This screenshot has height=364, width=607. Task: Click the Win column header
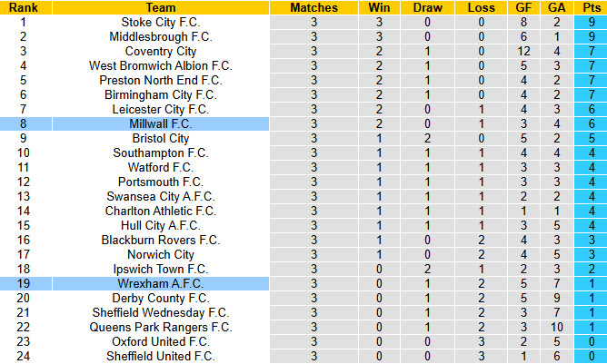click(378, 7)
